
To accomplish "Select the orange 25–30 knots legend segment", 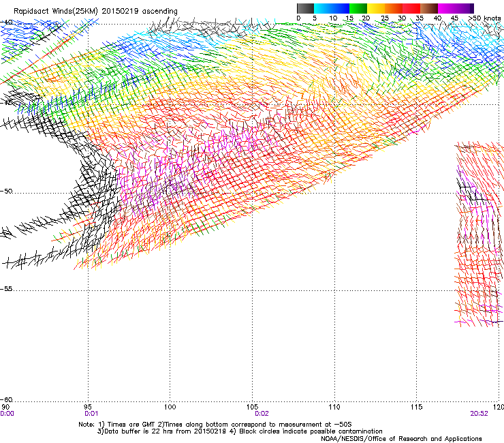I will tap(394, 8).
